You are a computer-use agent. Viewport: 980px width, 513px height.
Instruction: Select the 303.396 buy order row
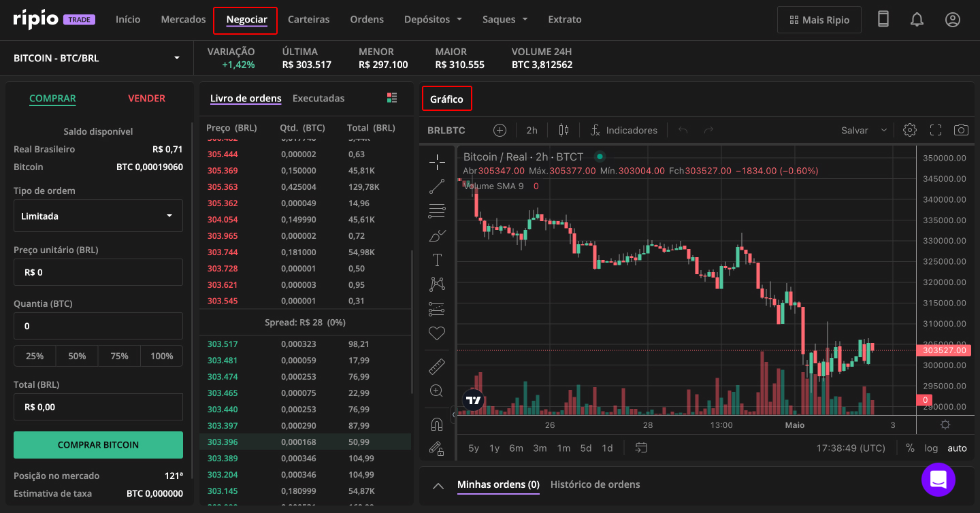[306, 442]
